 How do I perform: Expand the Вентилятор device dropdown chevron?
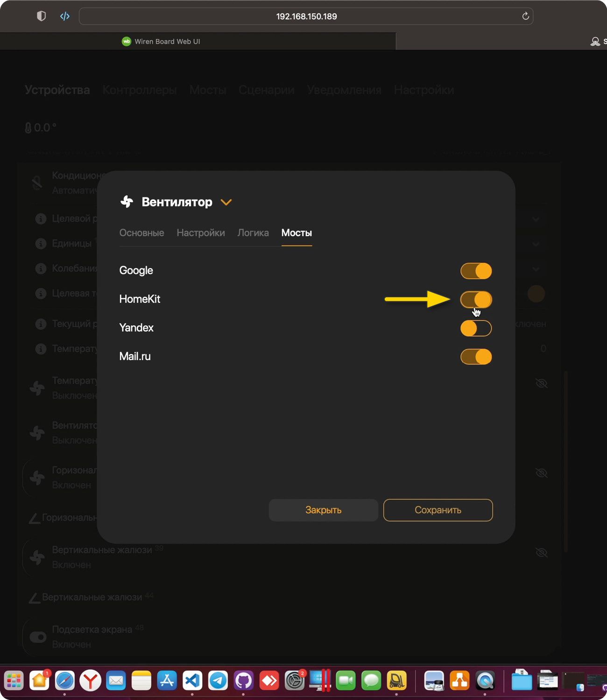click(226, 202)
